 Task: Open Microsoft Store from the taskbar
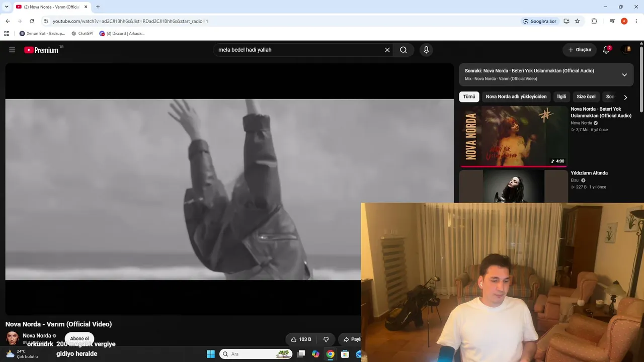pos(345,354)
